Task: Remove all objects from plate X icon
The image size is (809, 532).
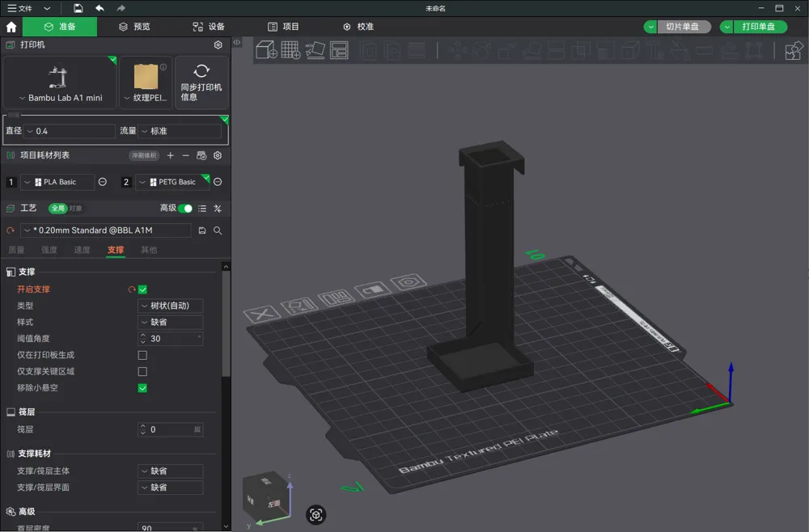Action: [262, 314]
